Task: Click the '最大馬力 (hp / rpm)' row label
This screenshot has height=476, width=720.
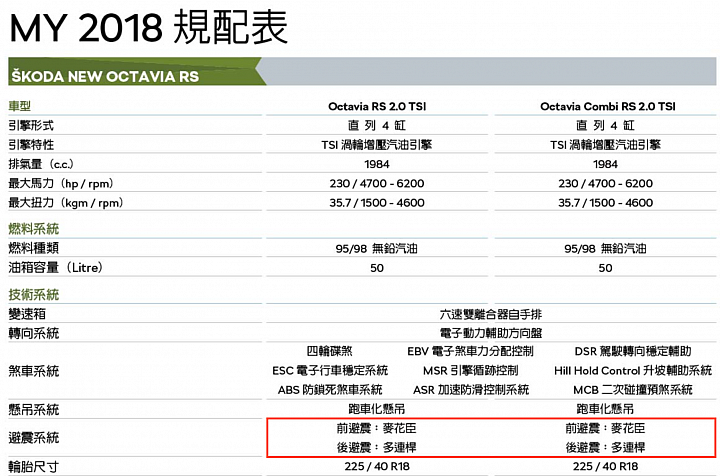Action: pos(61,183)
